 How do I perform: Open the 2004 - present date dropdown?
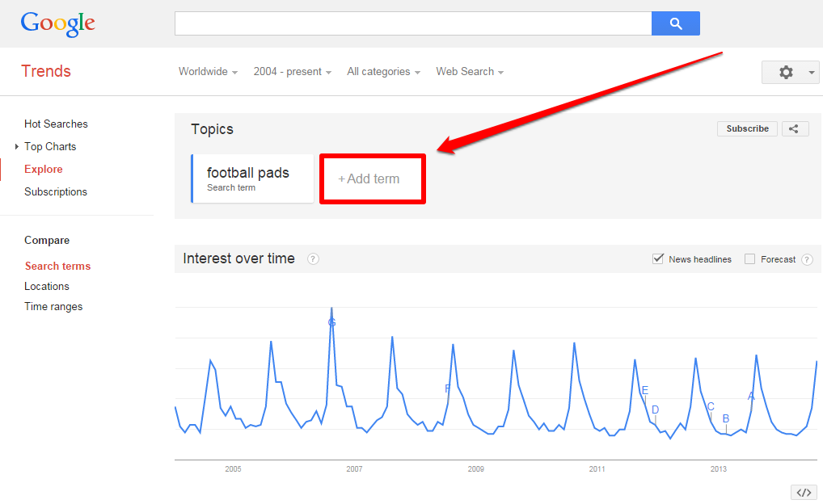(293, 72)
